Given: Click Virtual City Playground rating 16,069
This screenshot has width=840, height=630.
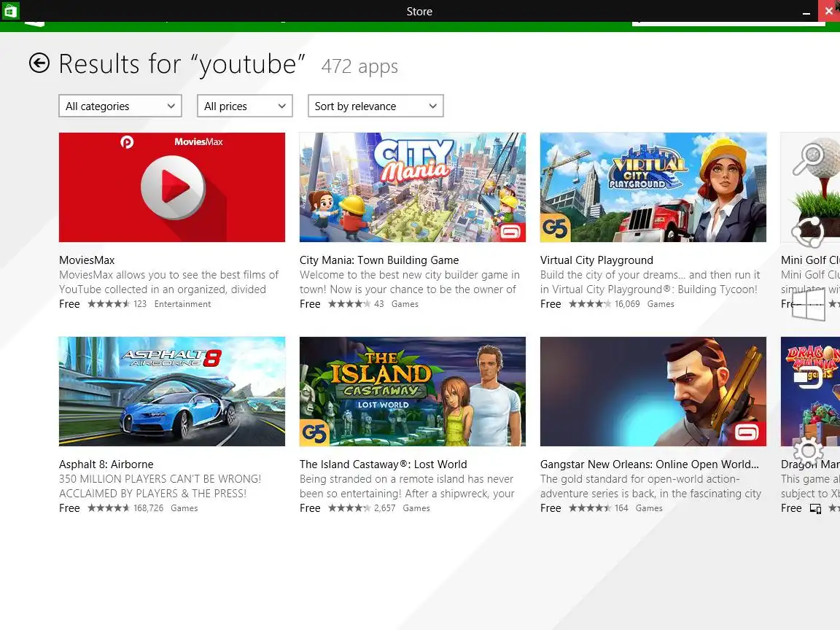Looking at the screenshot, I should [x=627, y=304].
